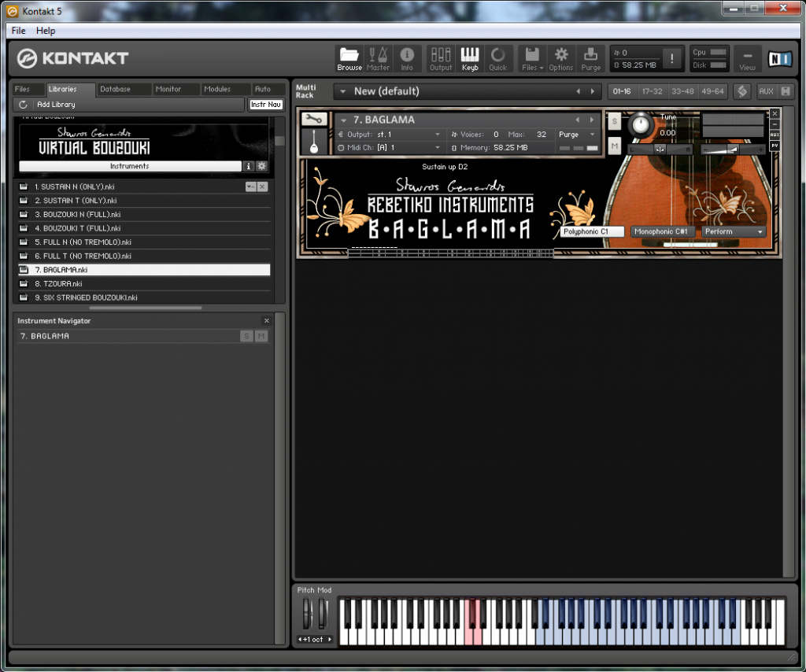Toggle the Instr Nav pane button
This screenshot has height=672, width=806.
tap(266, 105)
